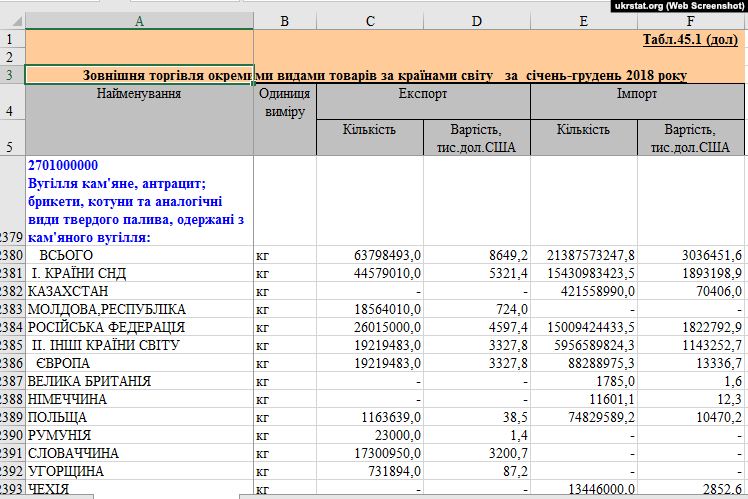Screen dimensions: 748x499
Task: Click the 'НІМЕЧЧИНА' cell
Action: (x=139, y=399)
